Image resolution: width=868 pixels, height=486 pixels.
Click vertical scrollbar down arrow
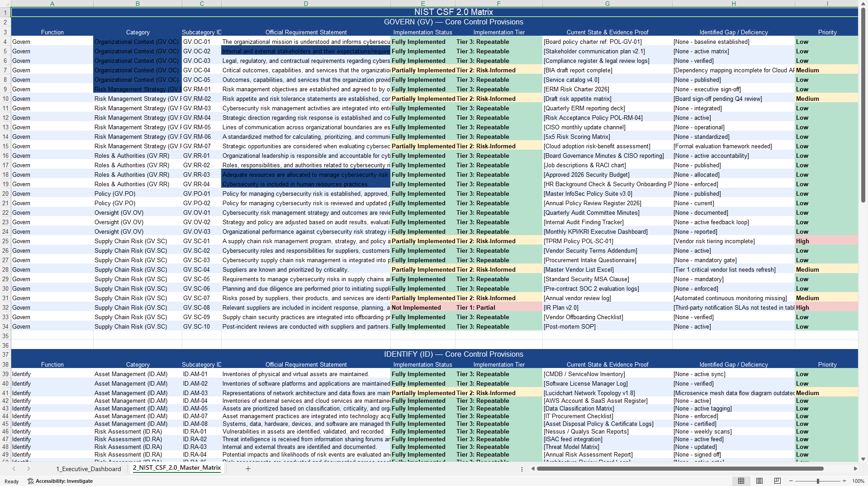click(863, 459)
